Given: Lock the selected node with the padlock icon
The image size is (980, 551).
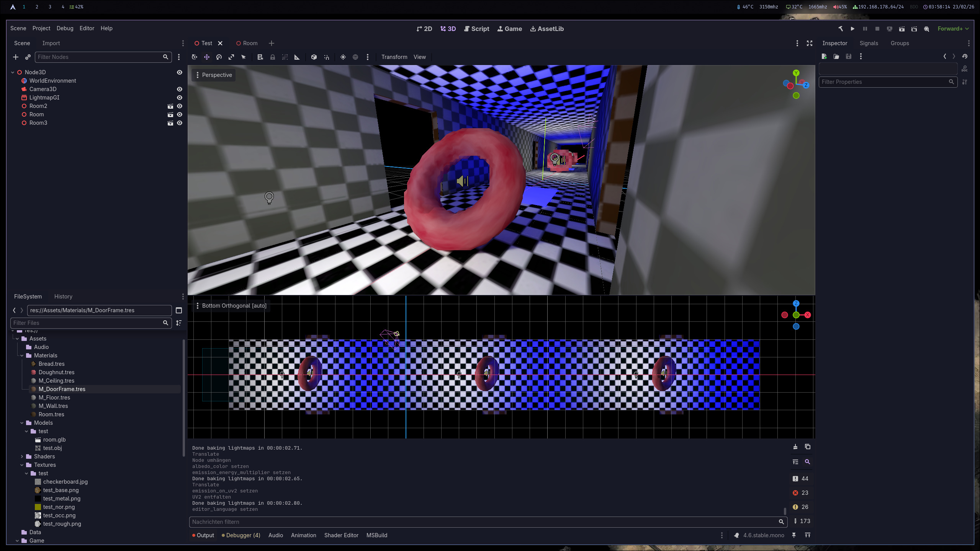Looking at the screenshot, I should tap(272, 57).
